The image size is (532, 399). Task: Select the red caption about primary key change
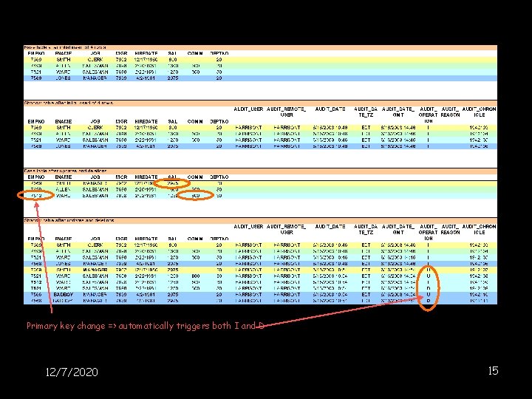pyautogui.click(x=146, y=326)
